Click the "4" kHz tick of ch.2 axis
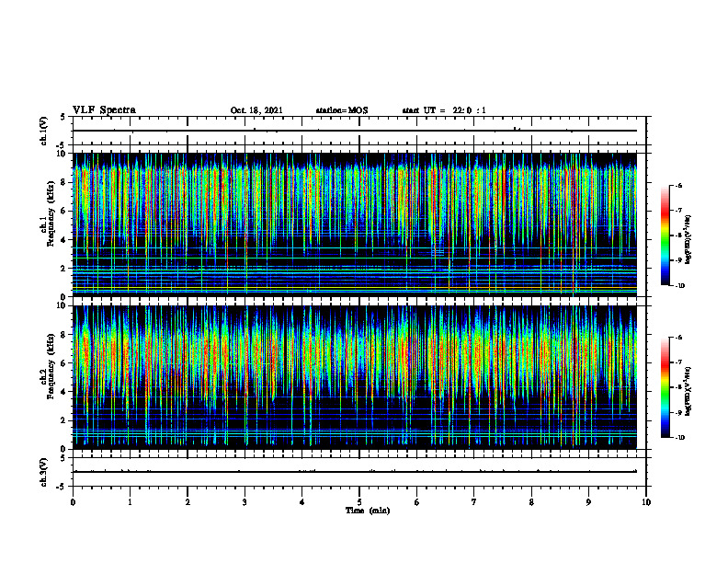The width and height of the screenshot is (728, 563). (64, 392)
